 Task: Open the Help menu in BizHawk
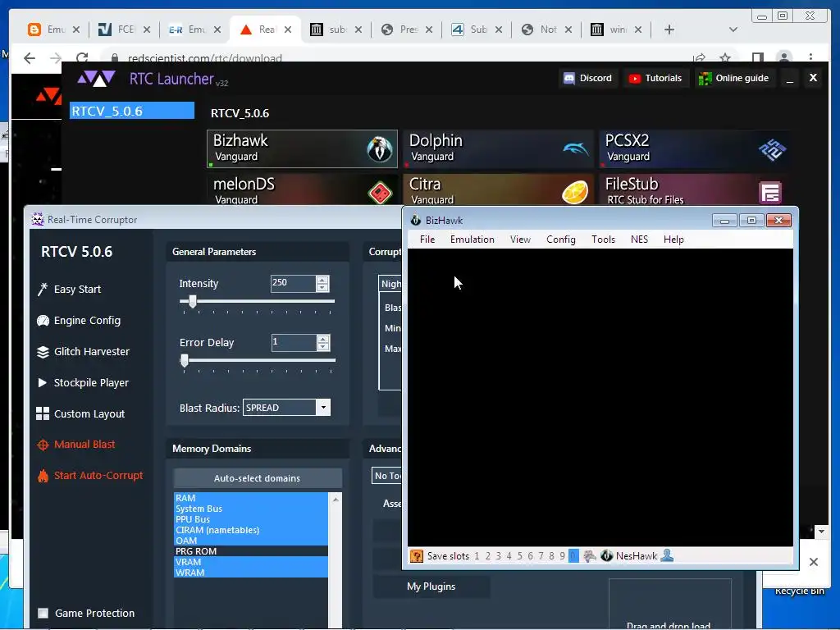coord(673,240)
